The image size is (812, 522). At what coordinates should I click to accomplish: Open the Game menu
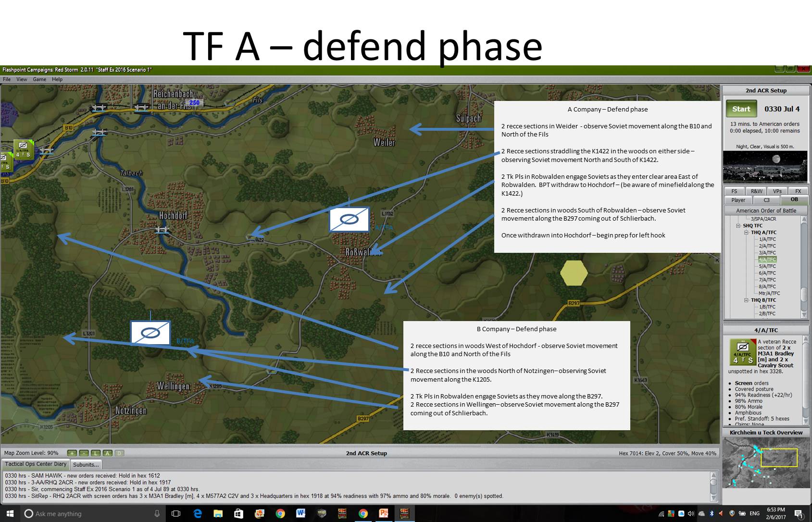coord(39,79)
